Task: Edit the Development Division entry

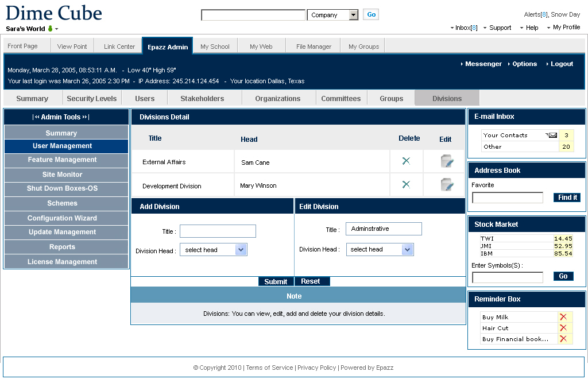Action: (447, 185)
